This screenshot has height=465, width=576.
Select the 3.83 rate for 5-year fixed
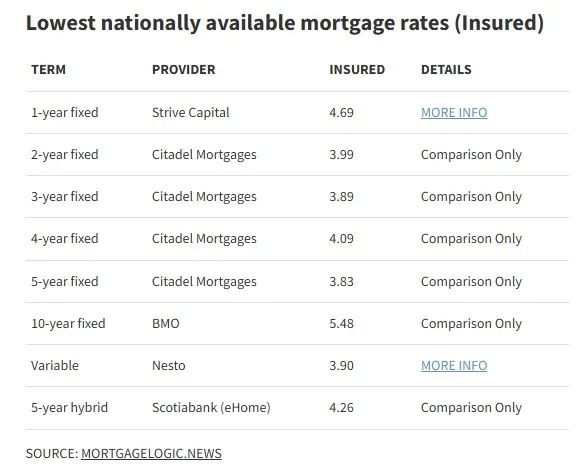click(341, 282)
